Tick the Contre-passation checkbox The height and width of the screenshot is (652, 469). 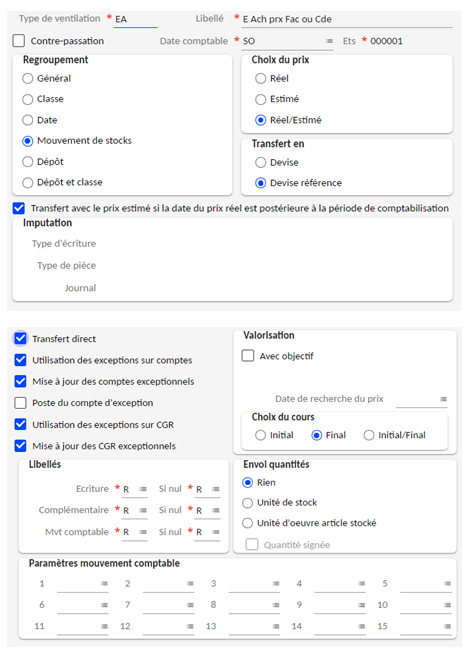[19, 41]
